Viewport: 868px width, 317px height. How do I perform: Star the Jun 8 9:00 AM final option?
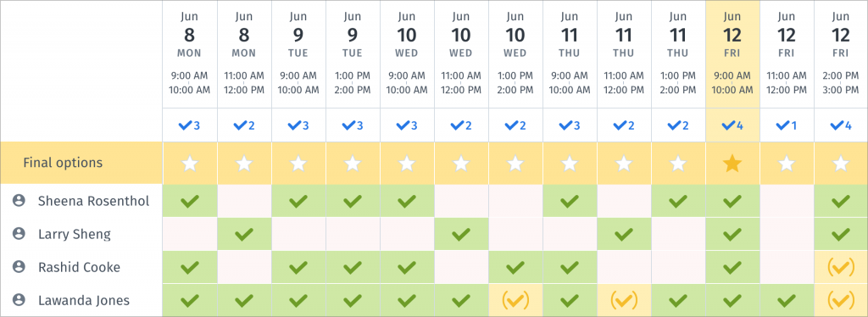(x=190, y=164)
